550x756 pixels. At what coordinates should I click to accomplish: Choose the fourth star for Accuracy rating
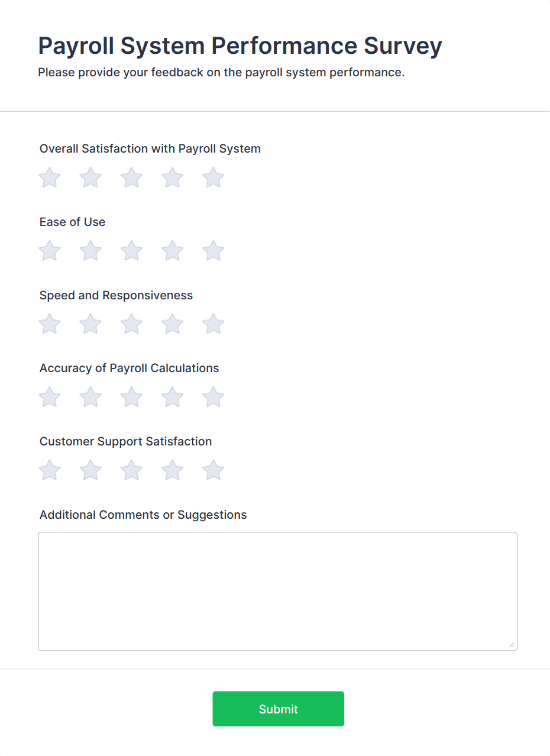coord(172,397)
